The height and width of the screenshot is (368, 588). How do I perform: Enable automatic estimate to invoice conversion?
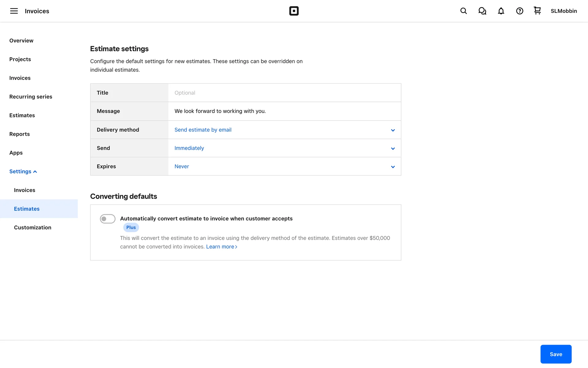(x=107, y=219)
